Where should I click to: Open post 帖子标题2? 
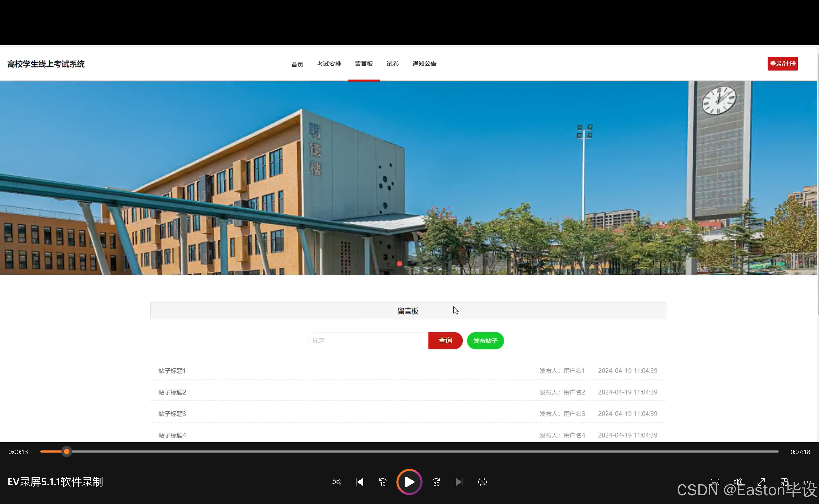click(172, 392)
